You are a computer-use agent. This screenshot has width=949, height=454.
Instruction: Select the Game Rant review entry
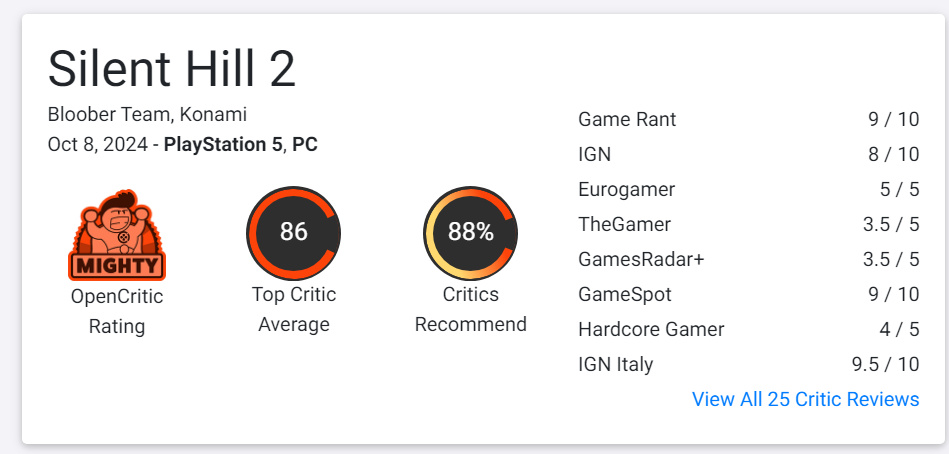point(627,119)
